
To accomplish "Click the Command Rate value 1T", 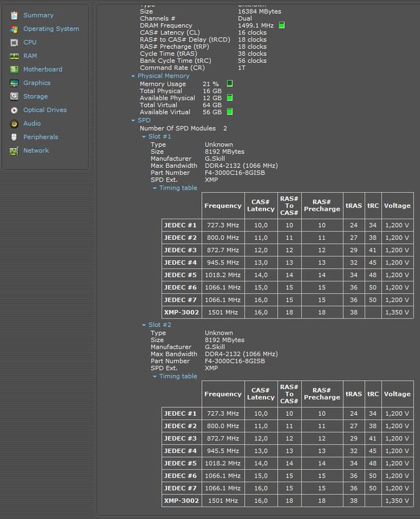I will coord(241,68).
